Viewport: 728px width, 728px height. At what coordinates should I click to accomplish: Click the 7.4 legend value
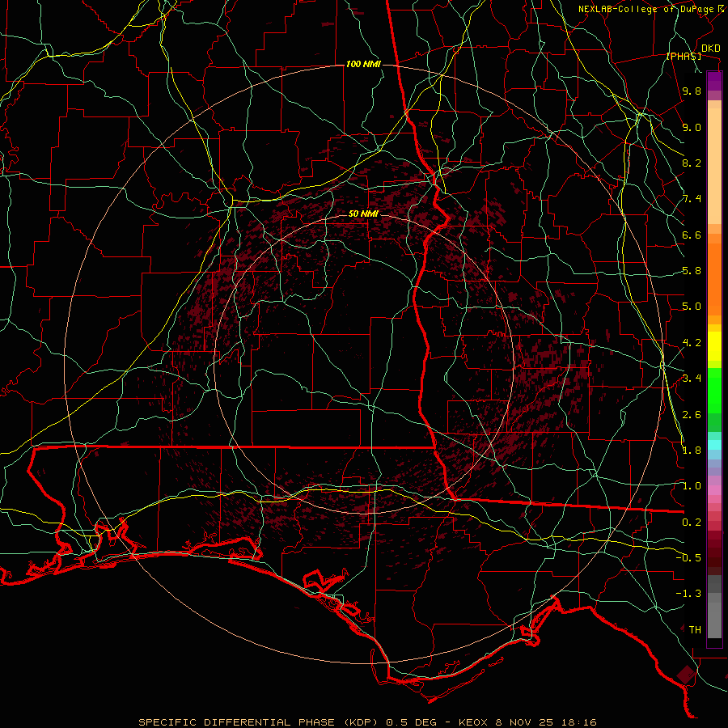point(692,199)
